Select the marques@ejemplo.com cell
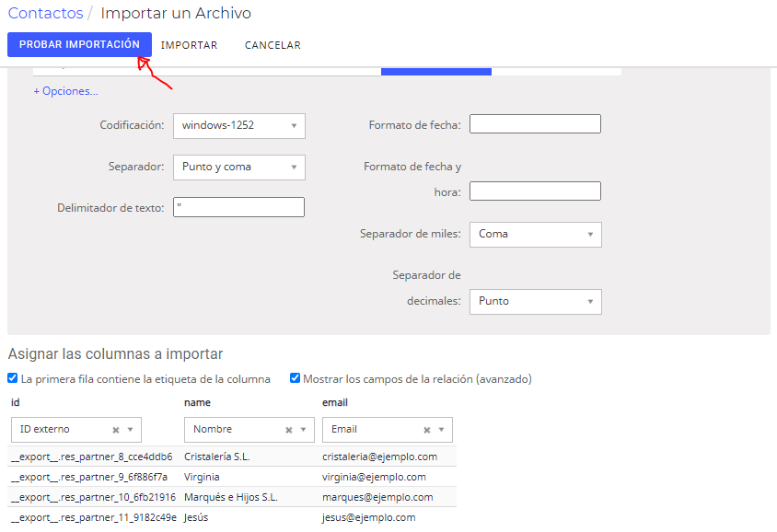This screenshot has height=532, width=777. 377,497
